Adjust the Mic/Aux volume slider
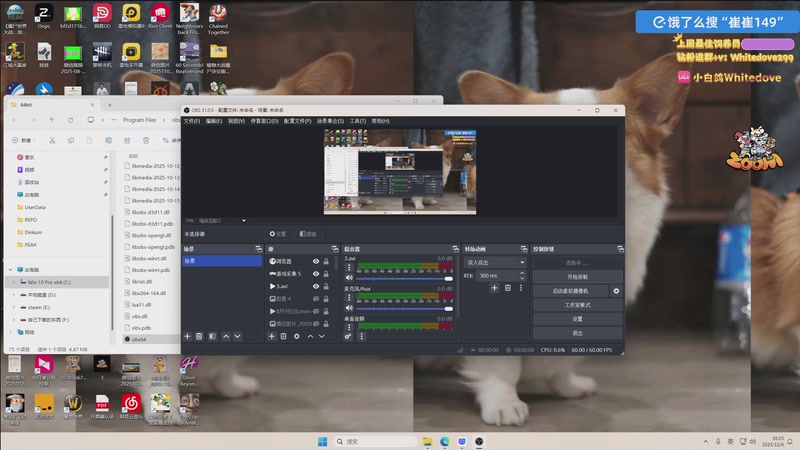The width and height of the screenshot is (800, 450). [404, 309]
